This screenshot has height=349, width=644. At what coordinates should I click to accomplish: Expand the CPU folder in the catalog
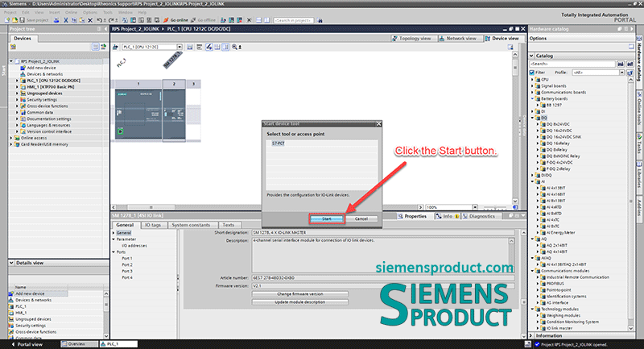pos(533,79)
